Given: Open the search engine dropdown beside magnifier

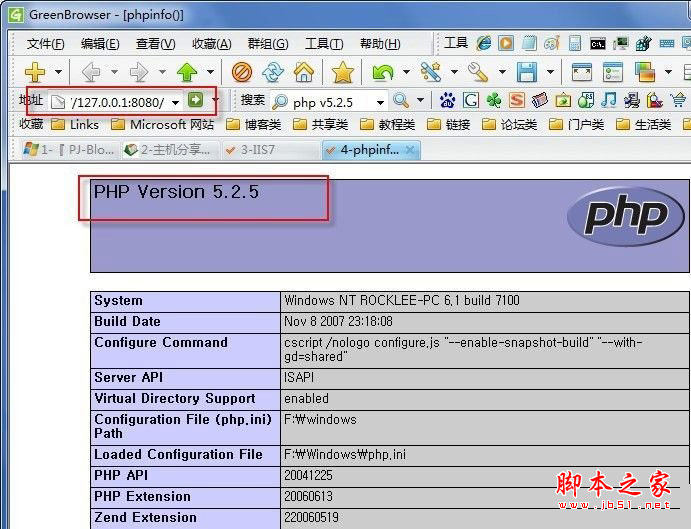Looking at the screenshot, I should (420, 101).
